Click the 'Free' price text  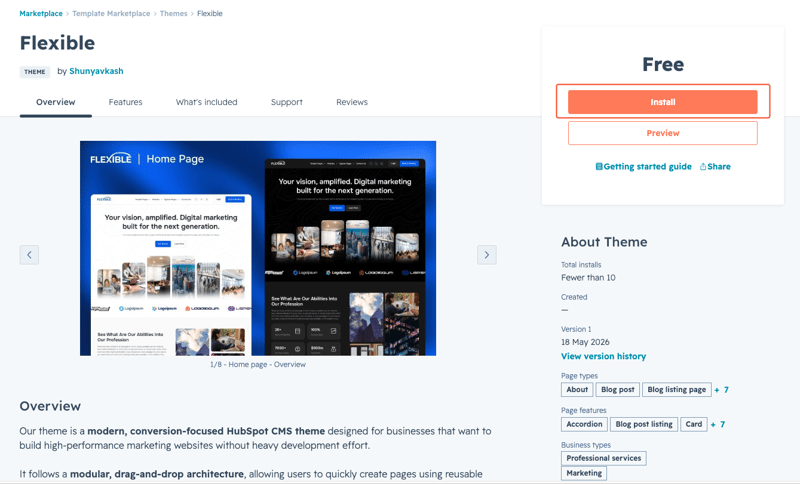coord(663,64)
